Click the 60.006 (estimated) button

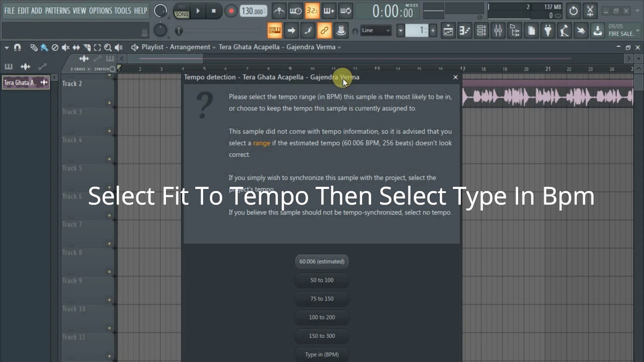coord(322,261)
